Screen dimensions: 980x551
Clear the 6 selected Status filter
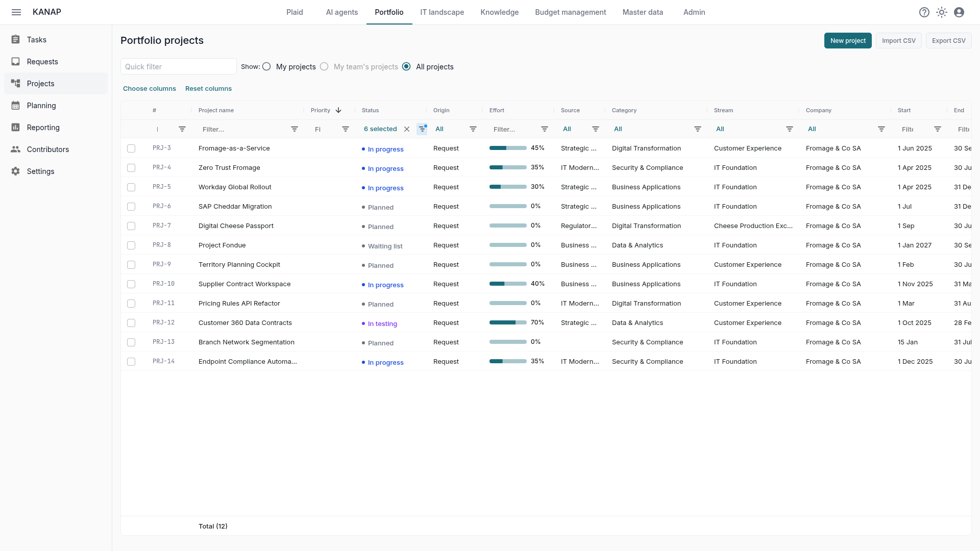(x=407, y=129)
